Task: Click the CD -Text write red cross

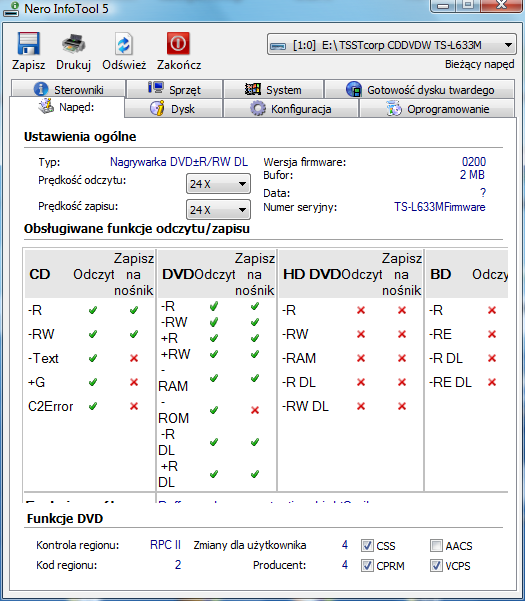Action: pyautogui.click(x=134, y=358)
